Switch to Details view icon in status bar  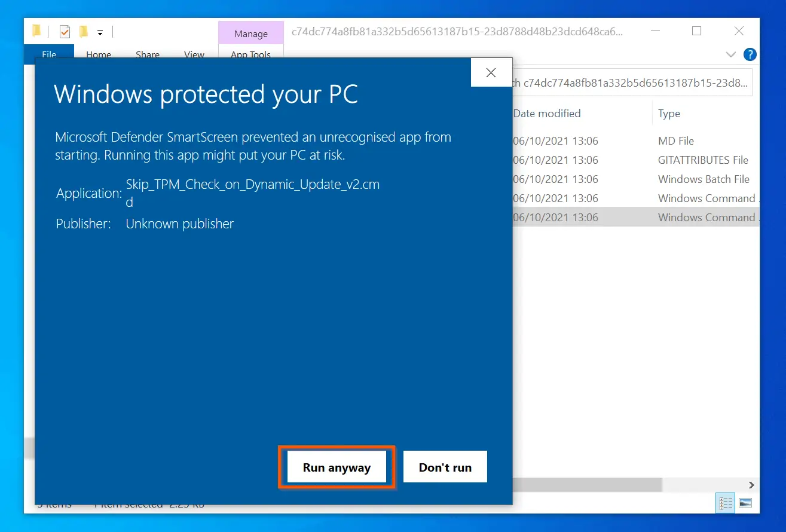click(725, 503)
